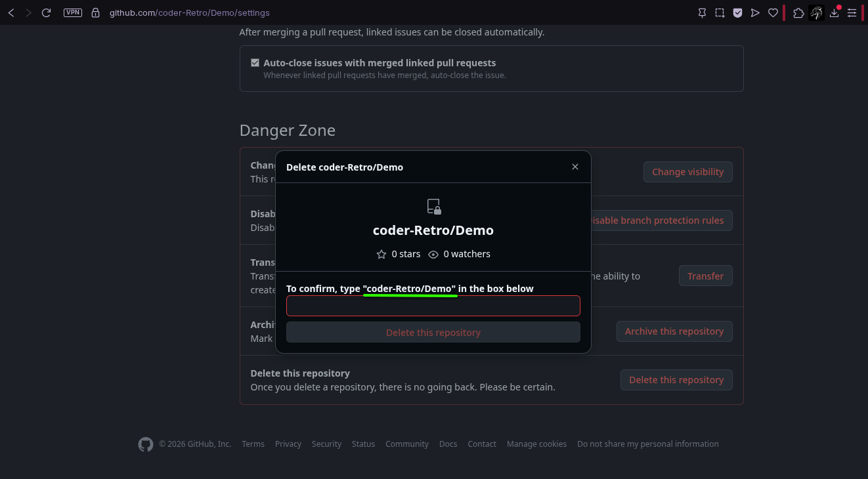Click the address bar URL text
868x479 pixels.
click(190, 12)
